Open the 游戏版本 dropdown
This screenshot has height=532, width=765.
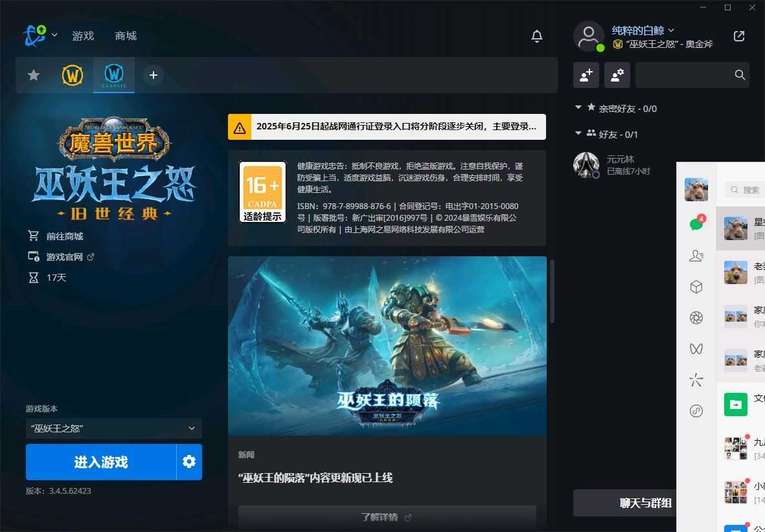tap(113, 428)
